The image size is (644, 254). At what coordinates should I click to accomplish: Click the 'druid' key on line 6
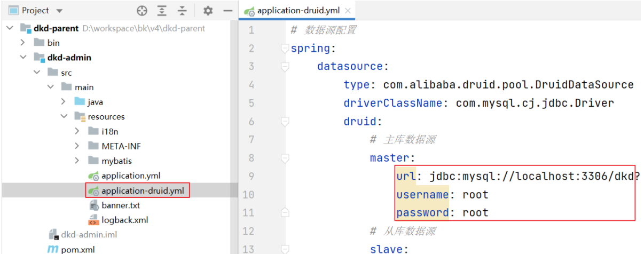tap(359, 122)
